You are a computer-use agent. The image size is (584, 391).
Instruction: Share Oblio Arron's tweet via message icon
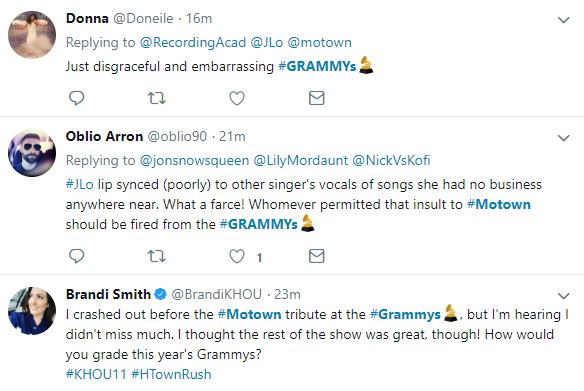(x=317, y=256)
